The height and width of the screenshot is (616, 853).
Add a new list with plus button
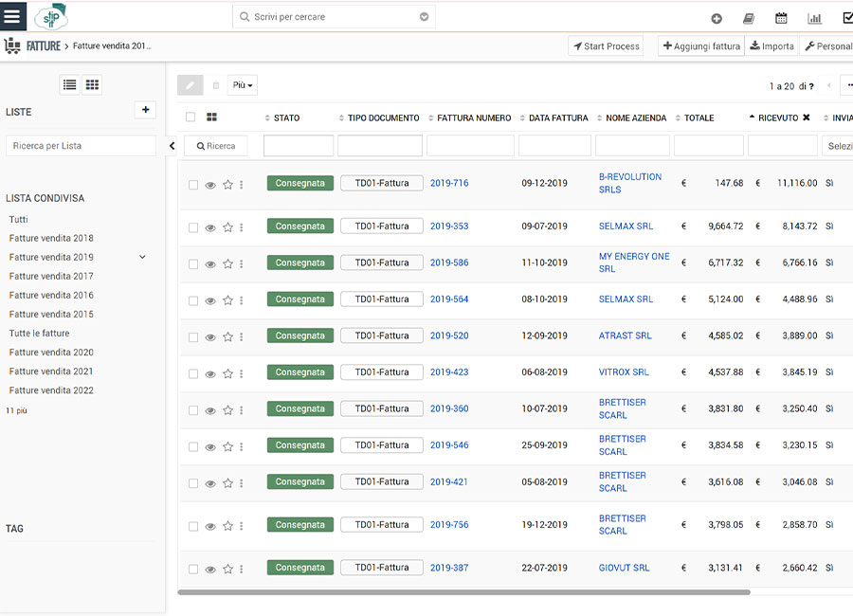[x=145, y=110]
